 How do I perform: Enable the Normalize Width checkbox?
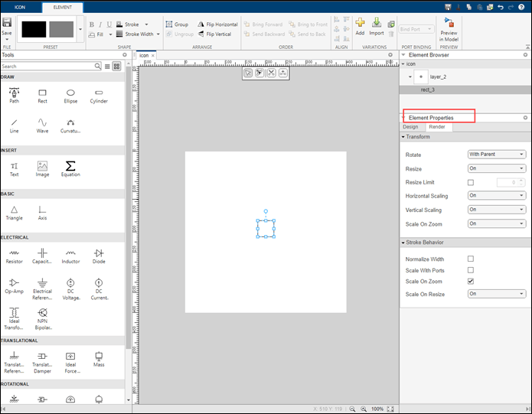click(470, 259)
